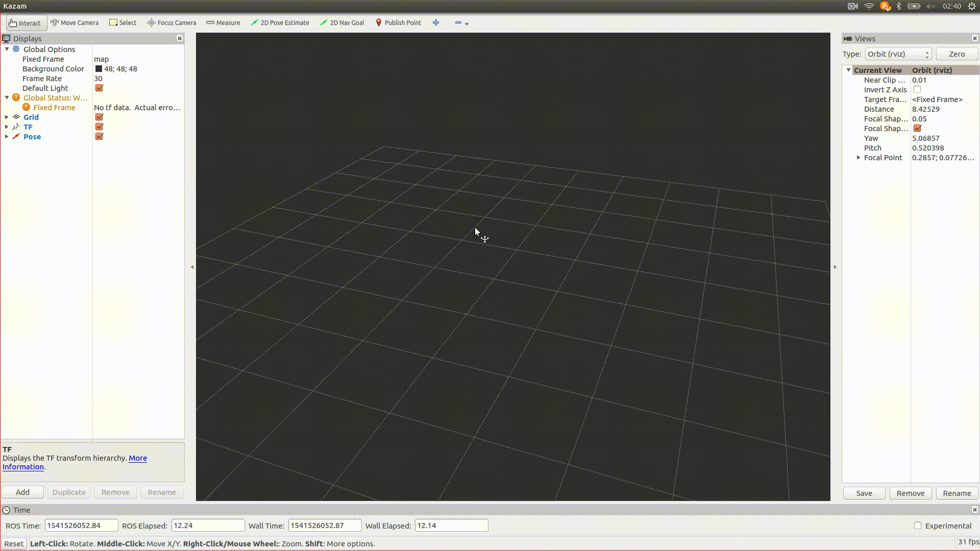The height and width of the screenshot is (551, 980).
Task: Click the Near Clip value 0.01
Action: click(919, 80)
